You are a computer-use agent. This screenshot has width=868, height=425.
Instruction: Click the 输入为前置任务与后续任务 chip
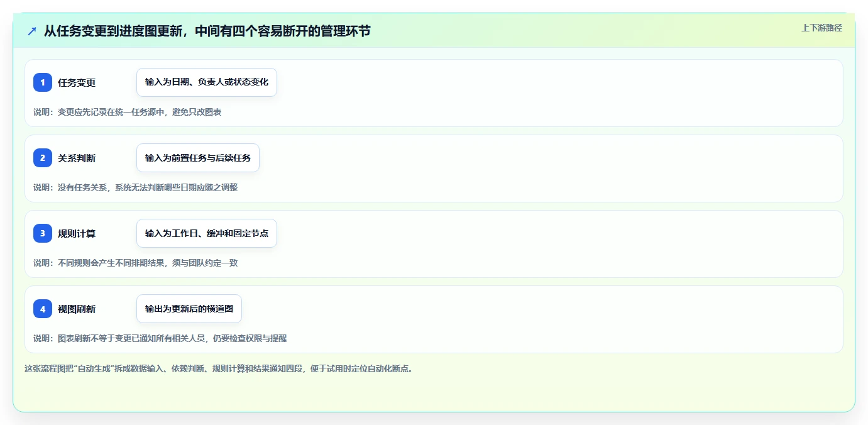pos(198,158)
